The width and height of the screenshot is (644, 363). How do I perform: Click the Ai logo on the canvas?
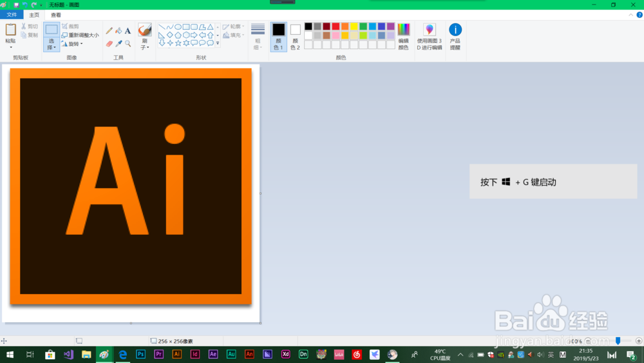131,186
